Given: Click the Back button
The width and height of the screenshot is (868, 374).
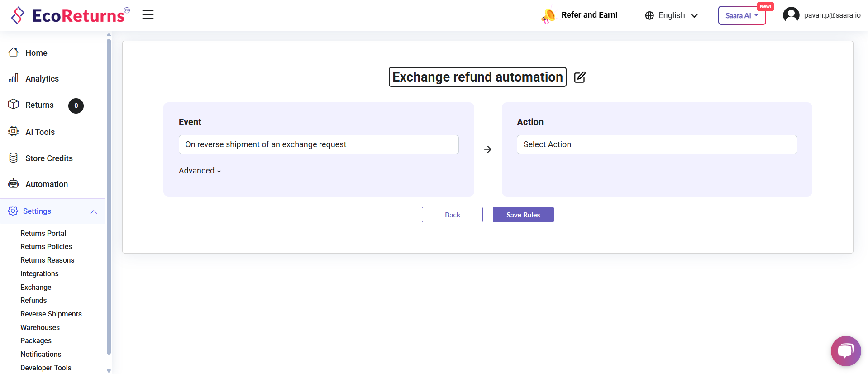Looking at the screenshot, I should tap(452, 215).
